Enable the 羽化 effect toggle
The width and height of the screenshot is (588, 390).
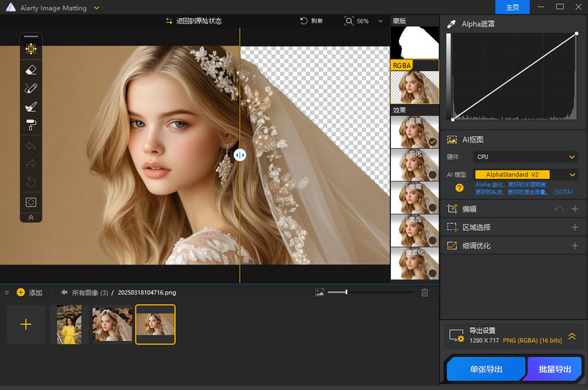click(x=432, y=175)
